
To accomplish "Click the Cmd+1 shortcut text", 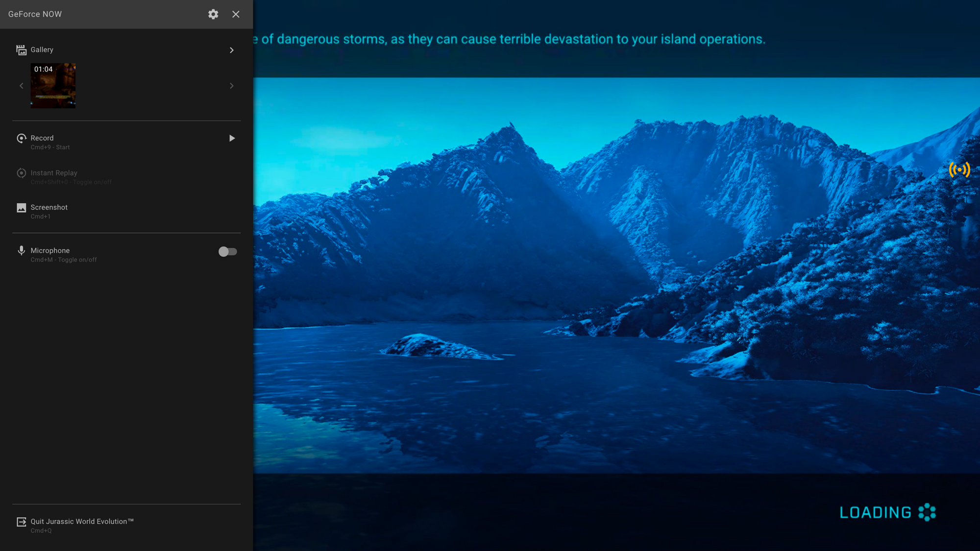I will pyautogui.click(x=40, y=216).
